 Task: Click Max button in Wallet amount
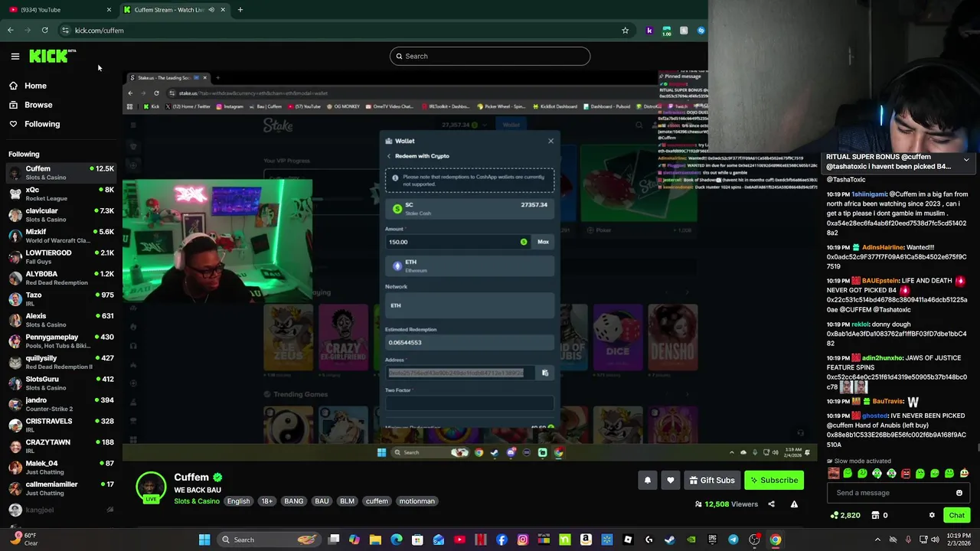(x=543, y=242)
